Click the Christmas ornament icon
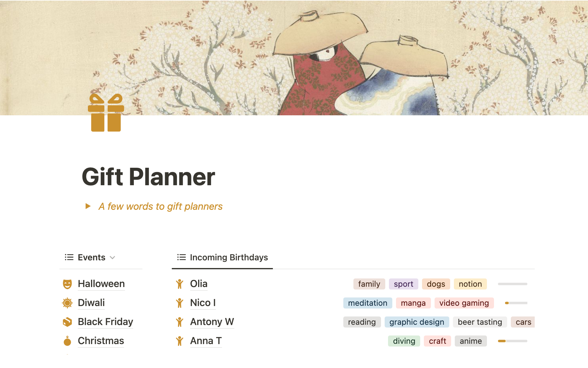The height and width of the screenshot is (368, 588). coord(67,341)
